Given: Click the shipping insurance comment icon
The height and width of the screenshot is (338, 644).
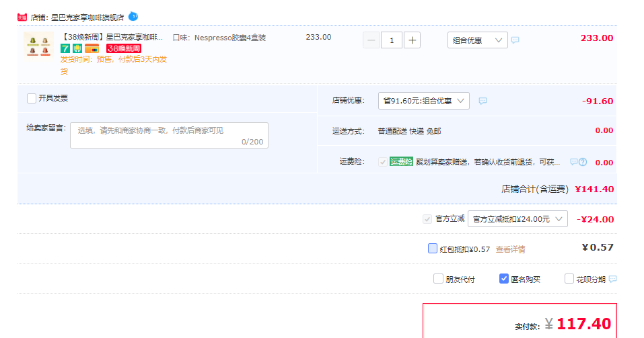Looking at the screenshot, I should point(574,162).
